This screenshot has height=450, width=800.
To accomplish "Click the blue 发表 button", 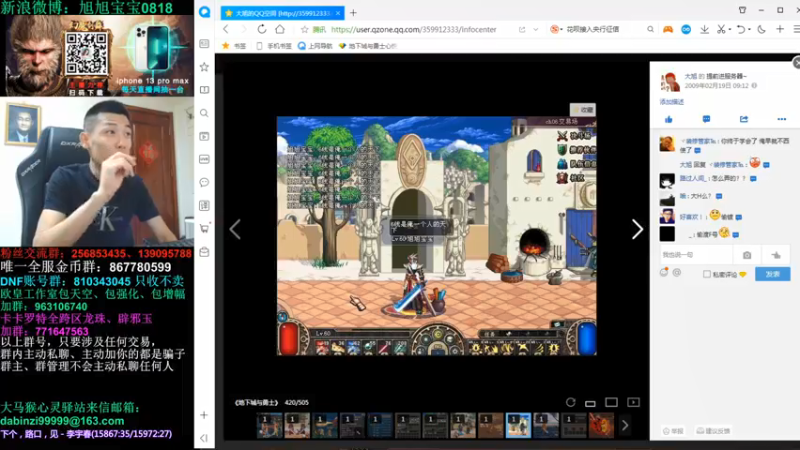I will (772, 274).
